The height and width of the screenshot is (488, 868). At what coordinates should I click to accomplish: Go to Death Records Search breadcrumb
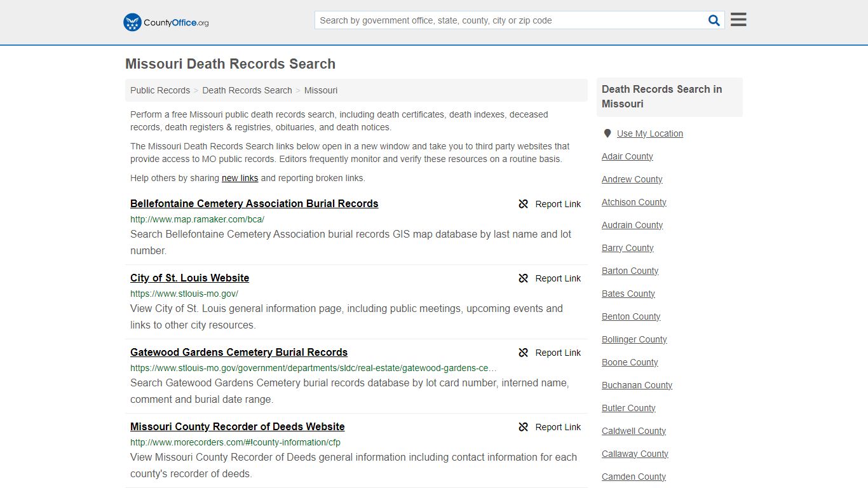247,90
